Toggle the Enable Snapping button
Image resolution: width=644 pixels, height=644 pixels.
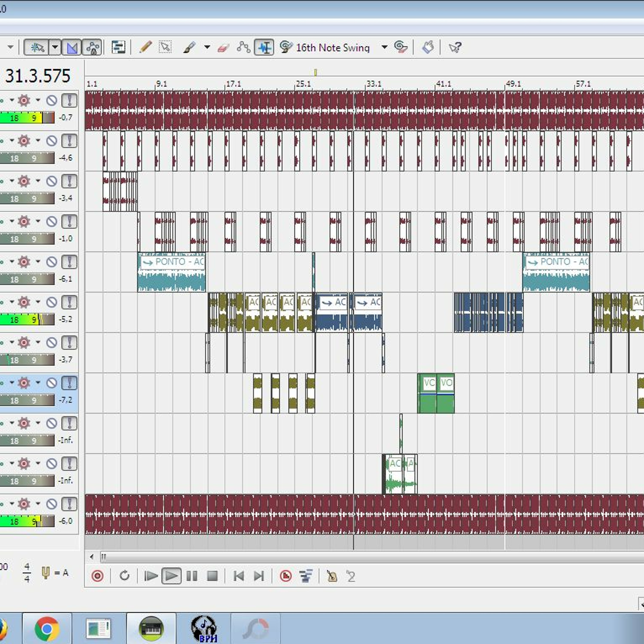[x=37, y=47]
